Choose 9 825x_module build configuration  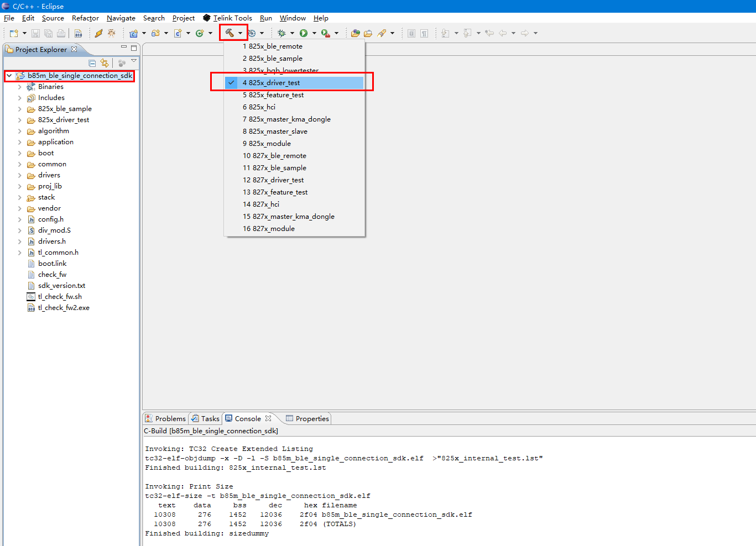(x=294, y=144)
